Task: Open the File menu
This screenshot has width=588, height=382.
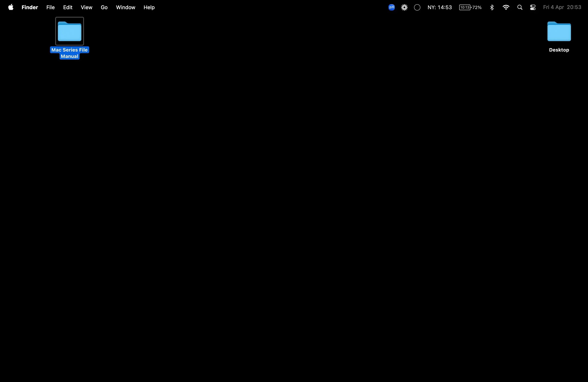Action: click(50, 7)
